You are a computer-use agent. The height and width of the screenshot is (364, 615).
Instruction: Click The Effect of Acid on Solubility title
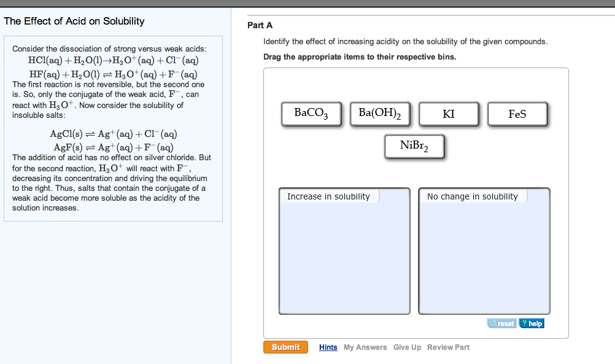[74, 21]
